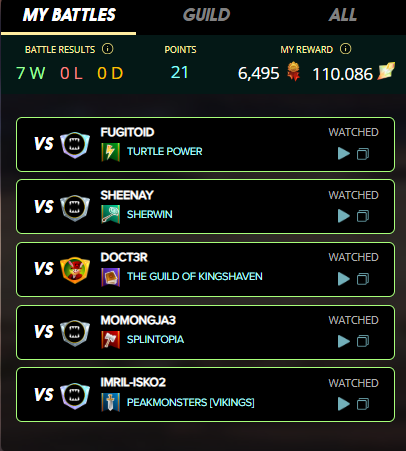Screen dimensions: 406x451
Task: Click the SPLINTOPIA guild banner icon
Action: [110, 340]
